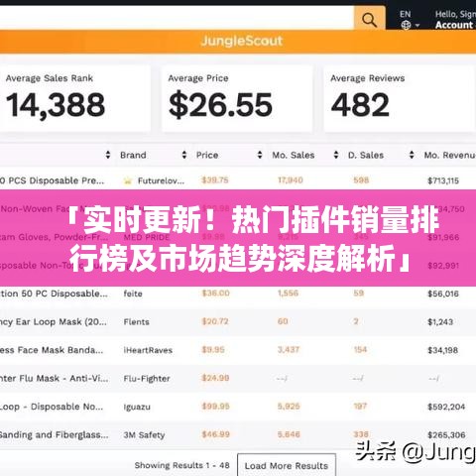Click the Average Reviews 482 card
The image size is (476, 476).
coord(400,98)
